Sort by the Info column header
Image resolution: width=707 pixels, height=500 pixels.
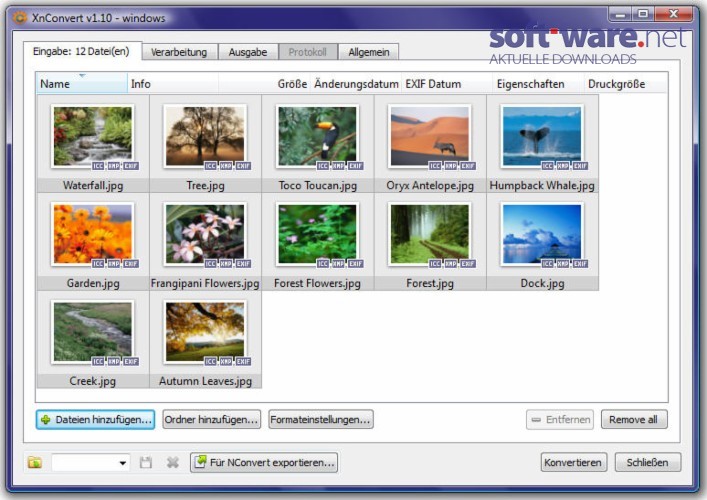[173, 84]
